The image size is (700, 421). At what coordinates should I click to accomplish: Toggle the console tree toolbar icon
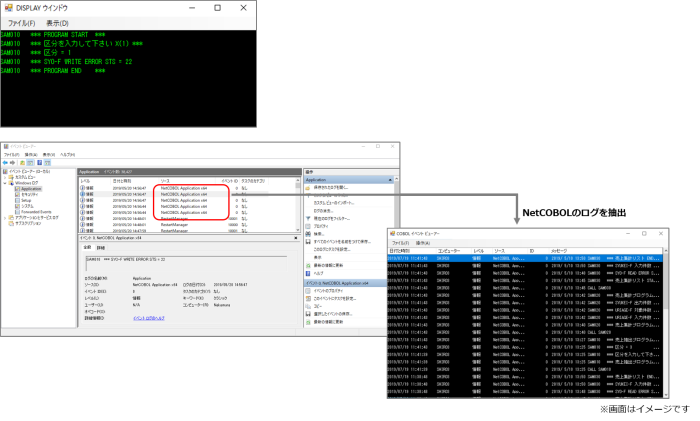click(x=30, y=163)
